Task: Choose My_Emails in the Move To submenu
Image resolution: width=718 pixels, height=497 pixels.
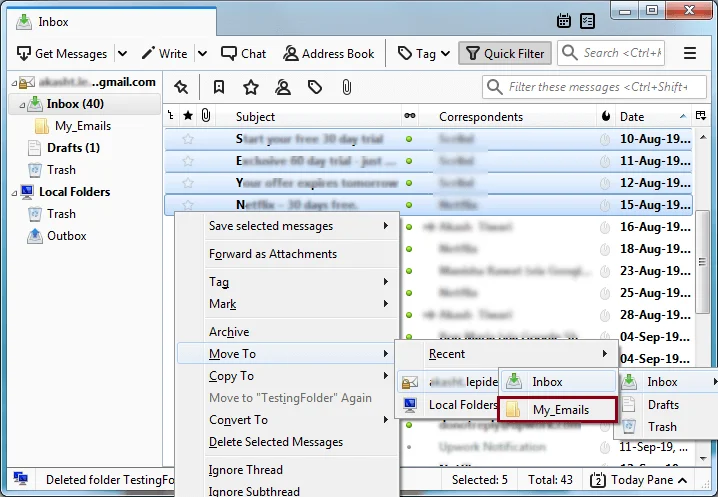Action: tap(560, 410)
